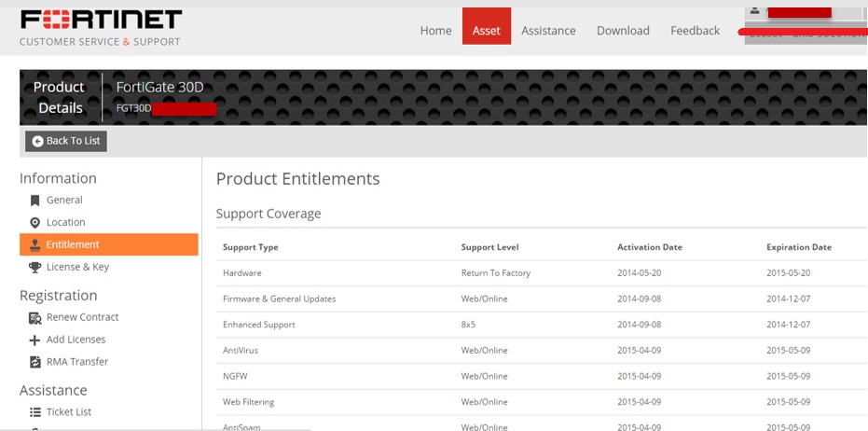The image size is (868, 431).
Task: Click the Product Entitlements heading
Action: (297, 179)
